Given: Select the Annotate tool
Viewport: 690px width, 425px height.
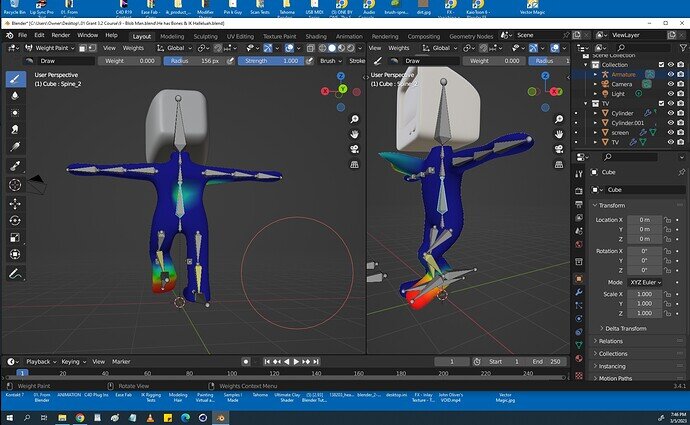Looking at the screenshot, I should [x=15, y=274].
